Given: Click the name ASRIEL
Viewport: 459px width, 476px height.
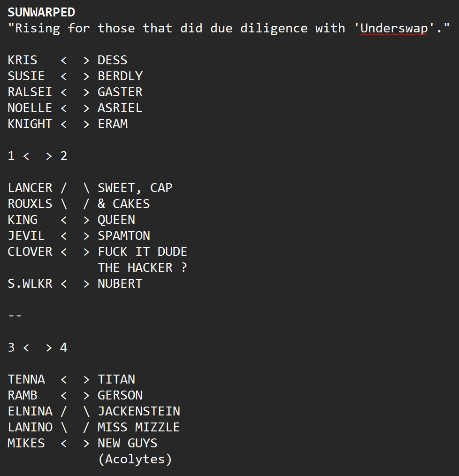Looking at the screenshot, I should click(120, 108).
